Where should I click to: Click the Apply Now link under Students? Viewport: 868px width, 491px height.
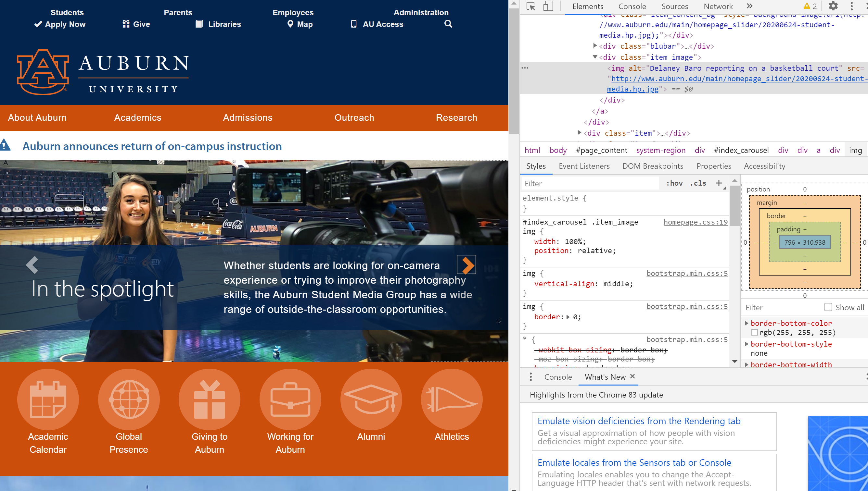(66, 24)
